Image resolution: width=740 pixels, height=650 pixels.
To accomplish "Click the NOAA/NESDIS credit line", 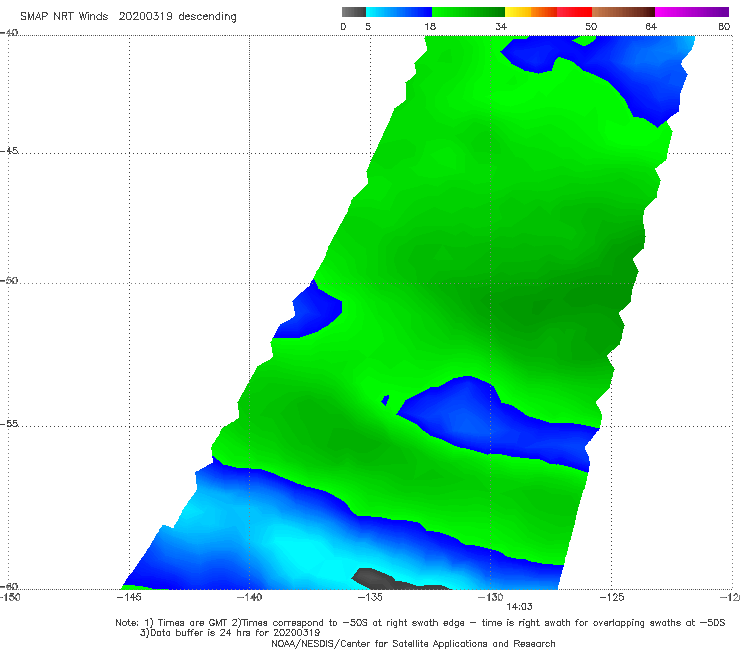I will [x=413, y=644].
